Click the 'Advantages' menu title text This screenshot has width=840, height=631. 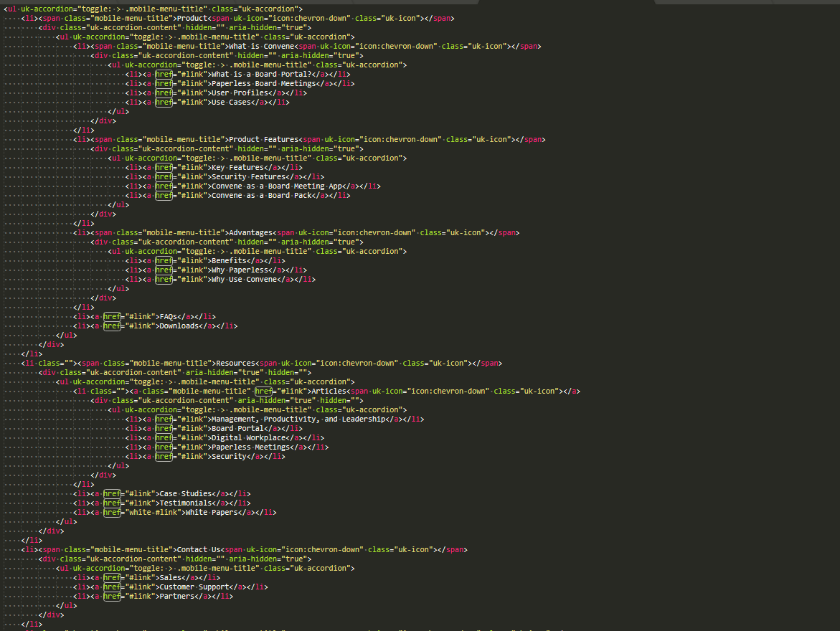click(x=250, y=232)
